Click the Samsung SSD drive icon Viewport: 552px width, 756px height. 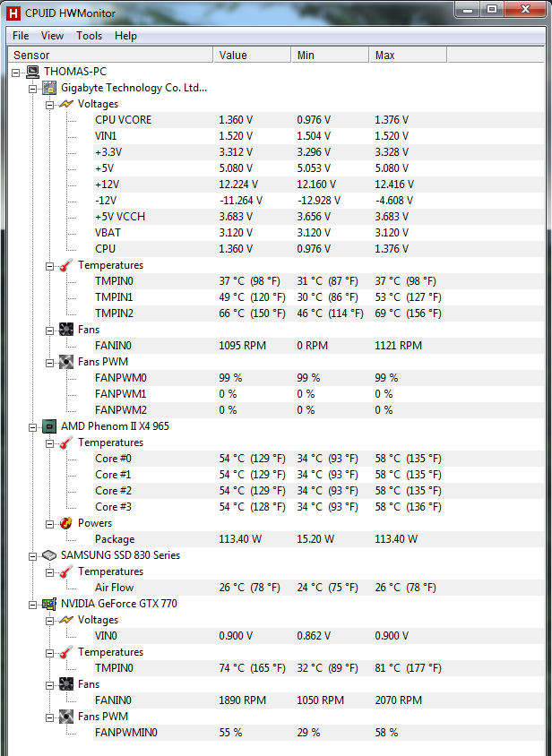pos(49,555)
